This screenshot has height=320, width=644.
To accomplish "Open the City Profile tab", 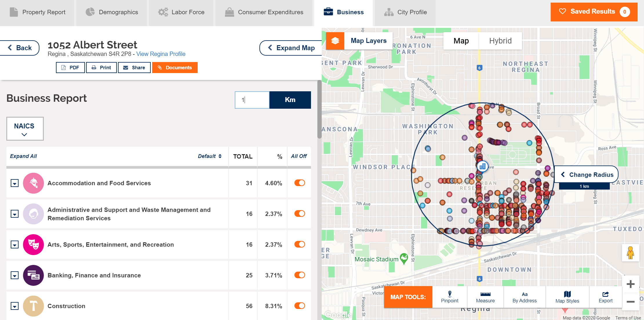I will (x=405, y=12).
